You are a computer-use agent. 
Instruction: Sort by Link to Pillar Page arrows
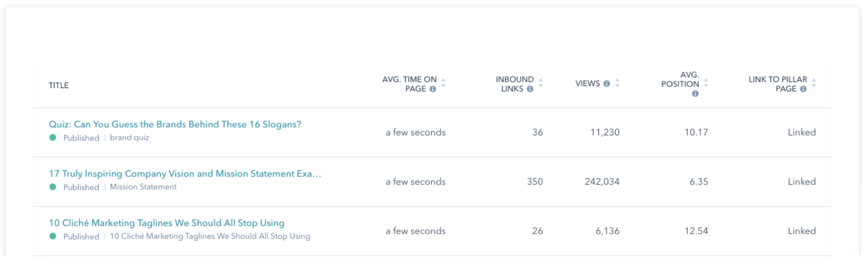pyautogui.click(x=813, y=83)
